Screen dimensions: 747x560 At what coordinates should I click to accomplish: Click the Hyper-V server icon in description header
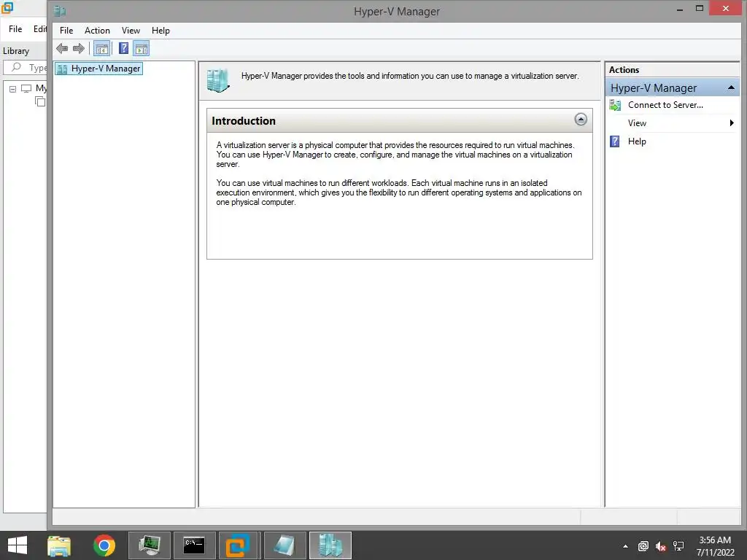pyautogui.click(x=218, y=80)
